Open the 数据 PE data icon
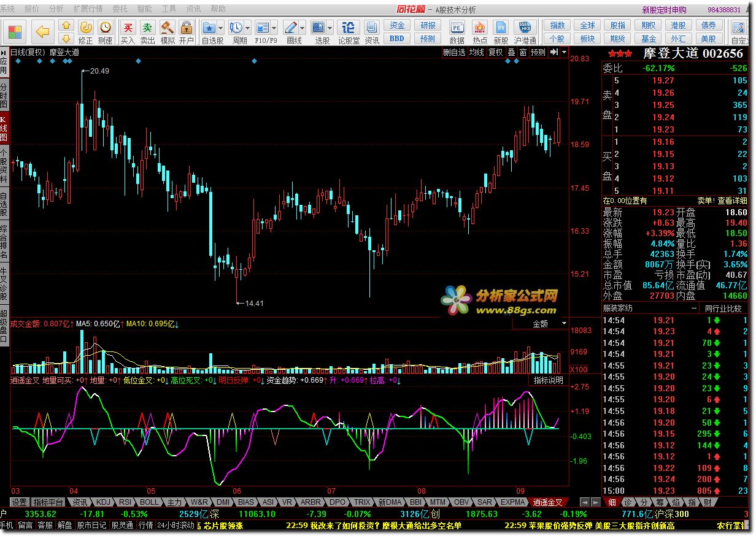Screen dimensions: 756x536 point(457,28)
